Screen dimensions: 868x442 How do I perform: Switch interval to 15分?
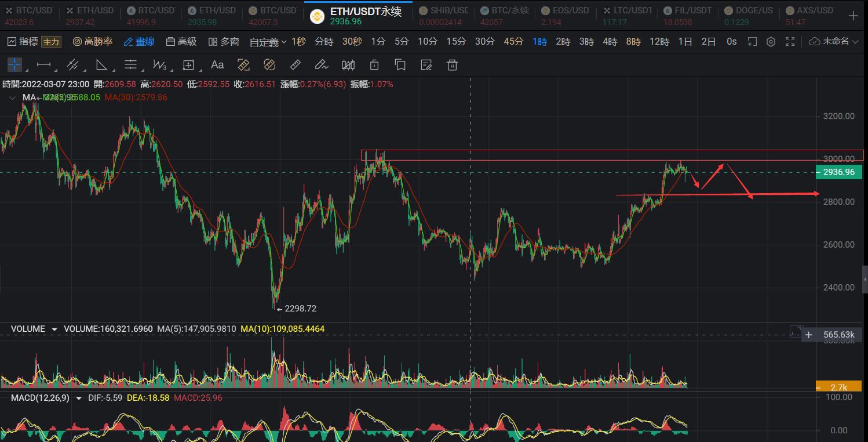(456, 42)
